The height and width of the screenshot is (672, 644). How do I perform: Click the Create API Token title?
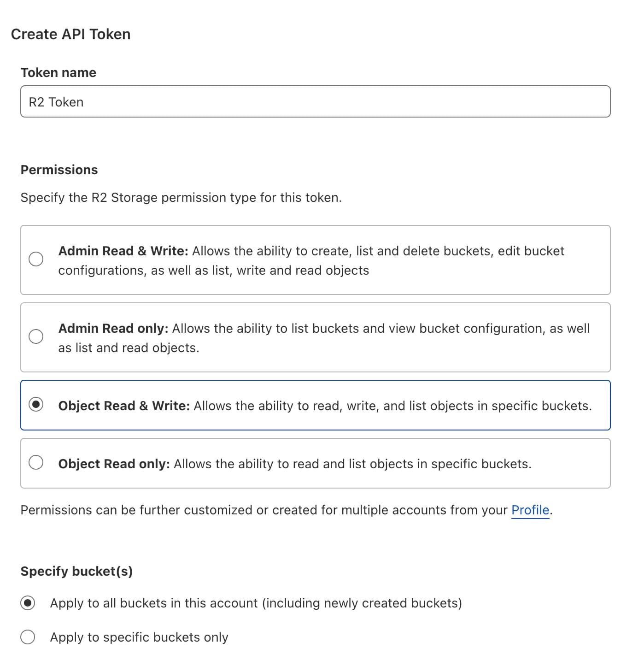pyautogui.click(x=71, y=33)
